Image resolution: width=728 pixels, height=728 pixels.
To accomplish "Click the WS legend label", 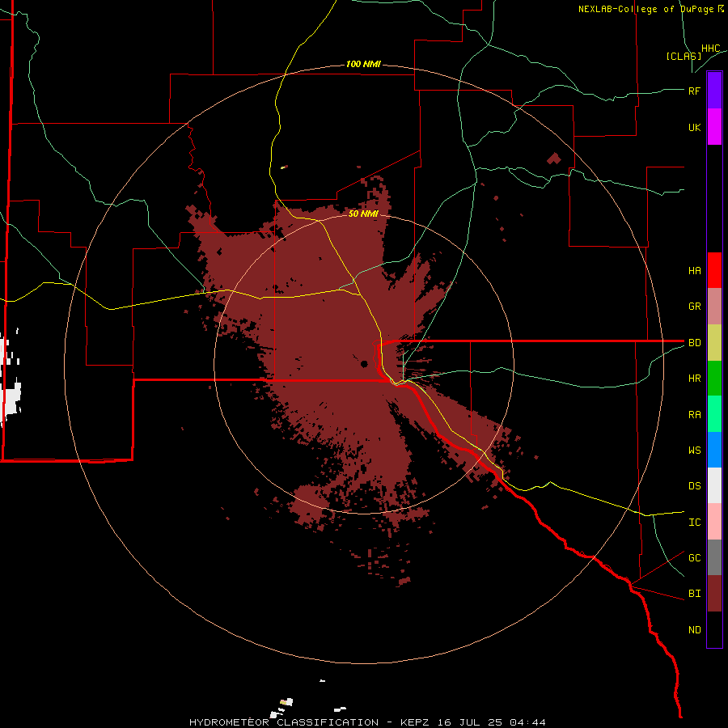I will pos(694,451).
